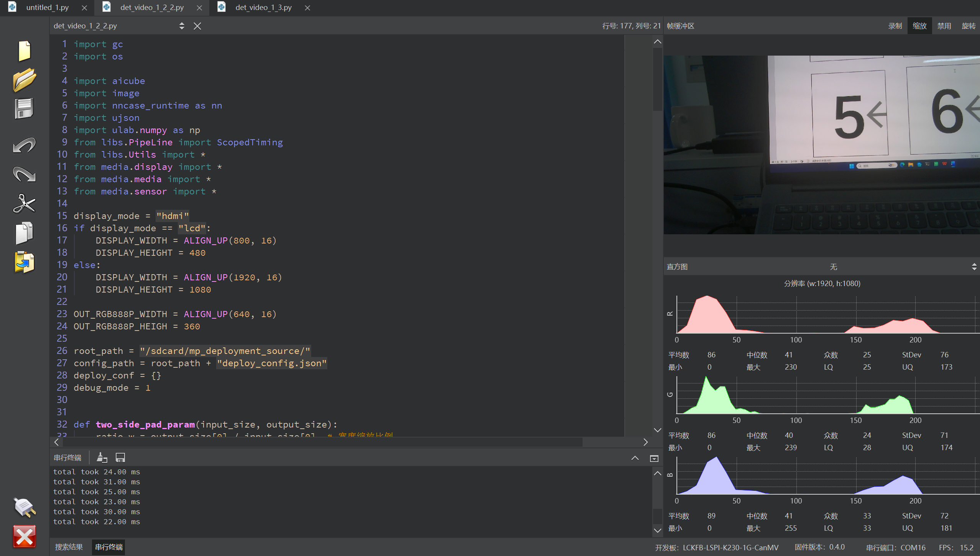The width and height of the screenshot is (980, 556).
Task: Select the 串行终端 bottom tab
Action: click(109, 547)
